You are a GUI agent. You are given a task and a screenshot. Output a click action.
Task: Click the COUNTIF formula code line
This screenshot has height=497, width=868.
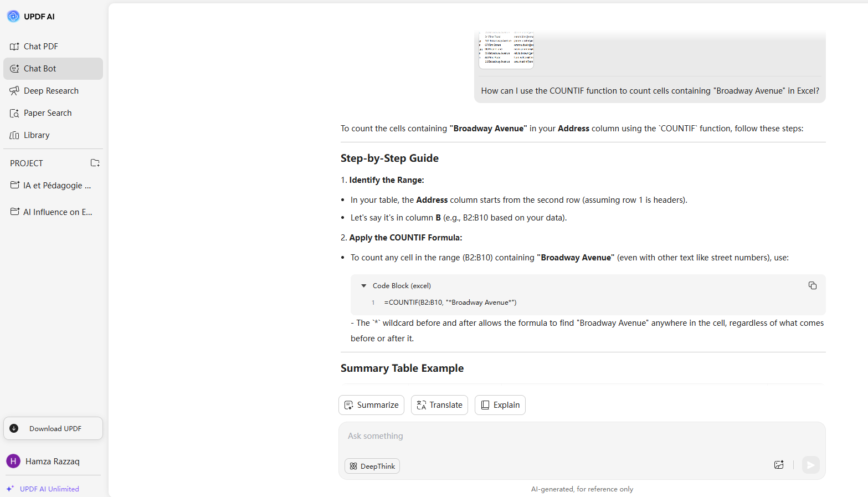450,303
